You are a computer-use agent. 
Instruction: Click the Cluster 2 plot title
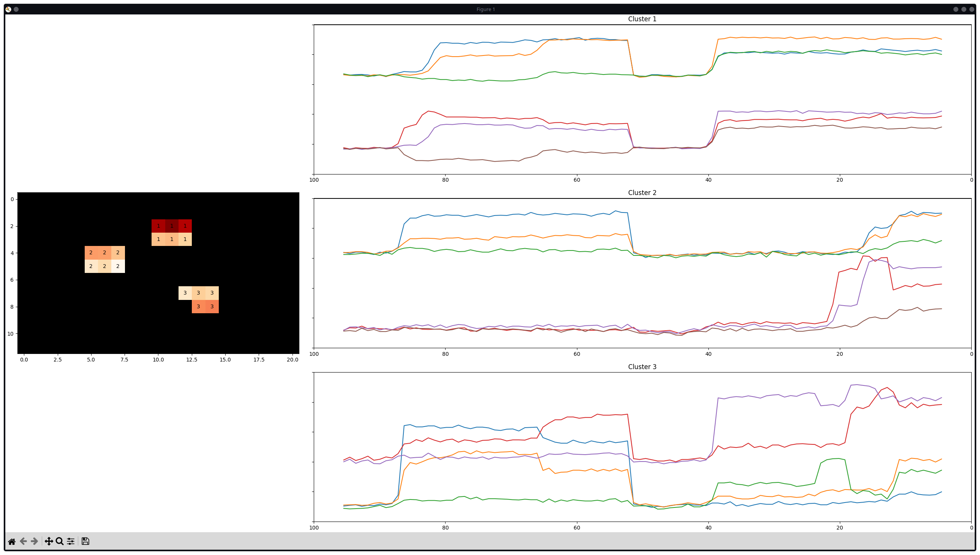click(642, 193)
